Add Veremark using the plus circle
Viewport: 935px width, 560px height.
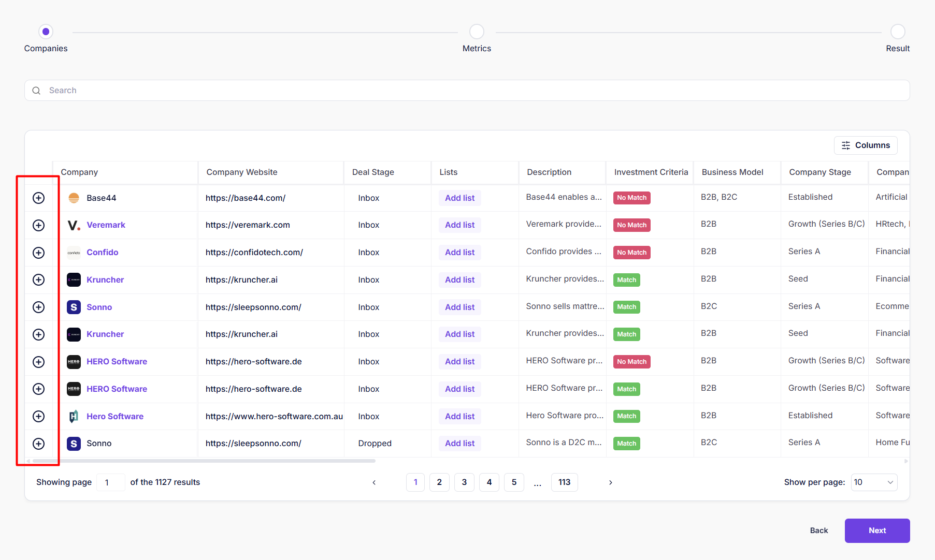[38, 225]
